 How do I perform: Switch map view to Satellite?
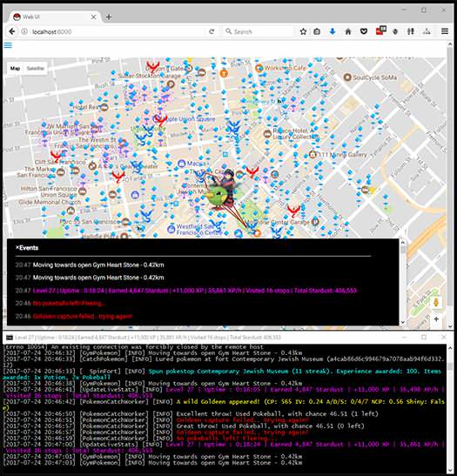pos(36,68)
